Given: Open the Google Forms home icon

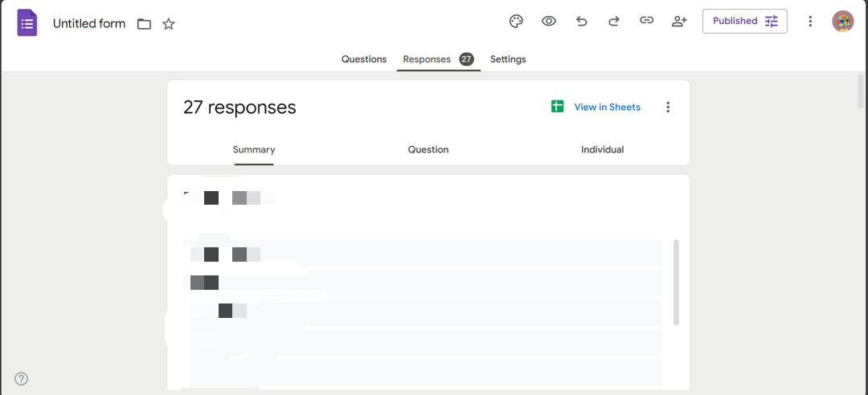Looking at the screenshot, I should (x=27, y=23).
